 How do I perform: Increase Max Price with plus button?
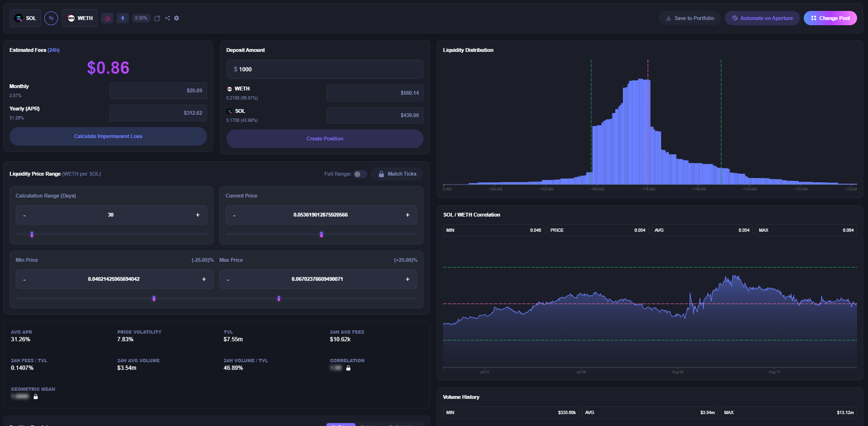click(x=407, y=279)
